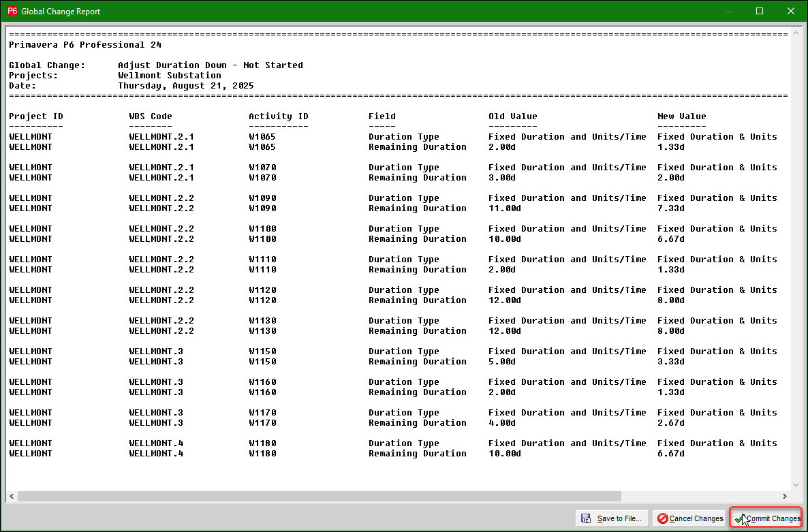This screenshot has width=808, height=532.
Task: Maximize the Global Change Report window
Action: pyautogui.click(x=760, y=11)
